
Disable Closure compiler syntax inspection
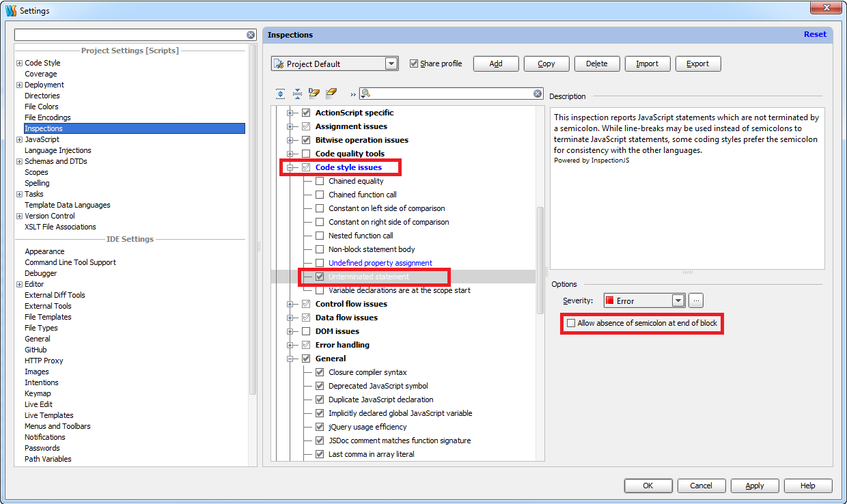[320, 372]
